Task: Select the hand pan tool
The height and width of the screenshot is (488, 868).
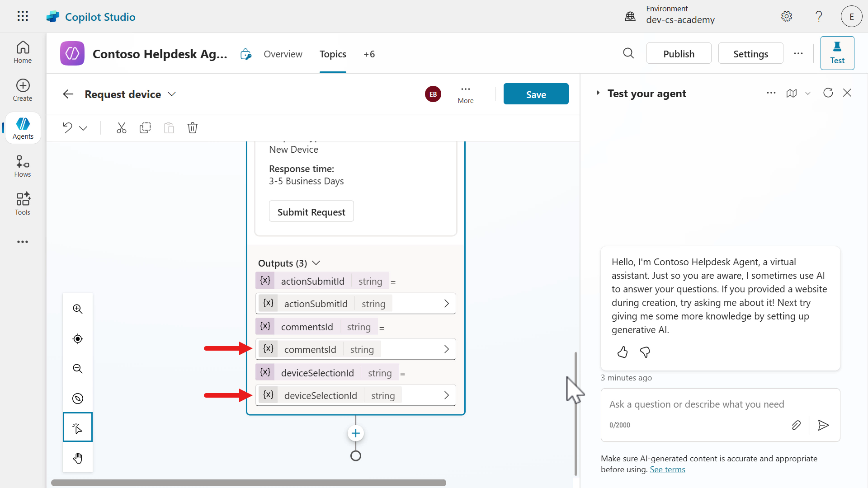Action: tap(78, 458)
